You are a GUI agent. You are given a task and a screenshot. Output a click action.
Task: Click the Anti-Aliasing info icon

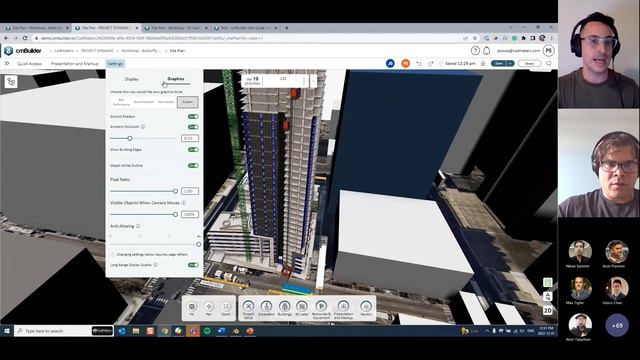(138, 226)
